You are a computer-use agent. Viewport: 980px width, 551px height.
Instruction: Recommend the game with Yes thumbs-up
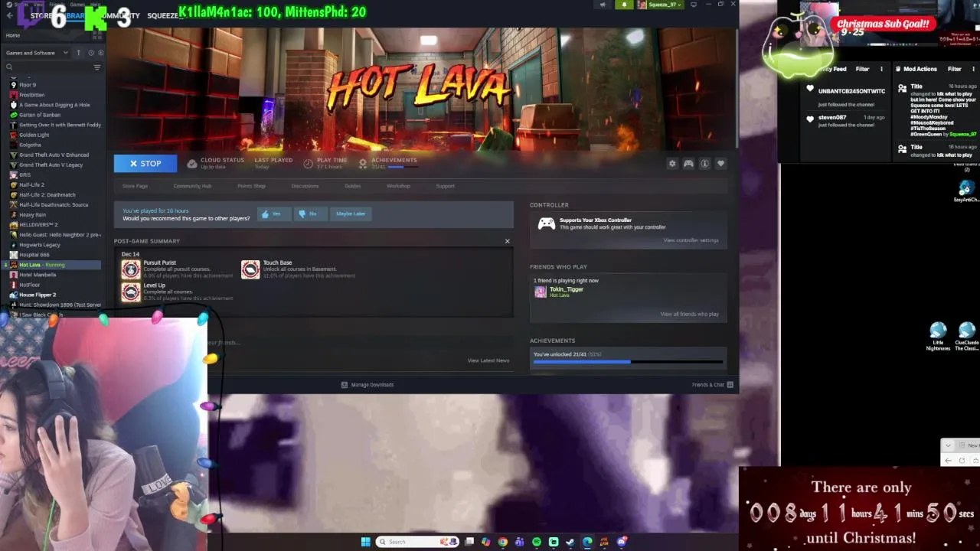click(x=273, y=214)
